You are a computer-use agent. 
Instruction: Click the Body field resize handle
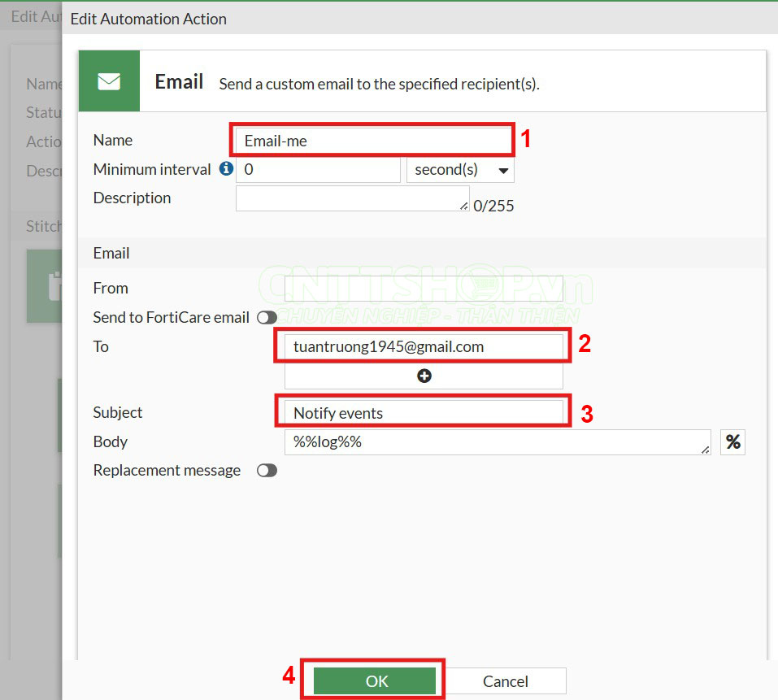point(704,449)
